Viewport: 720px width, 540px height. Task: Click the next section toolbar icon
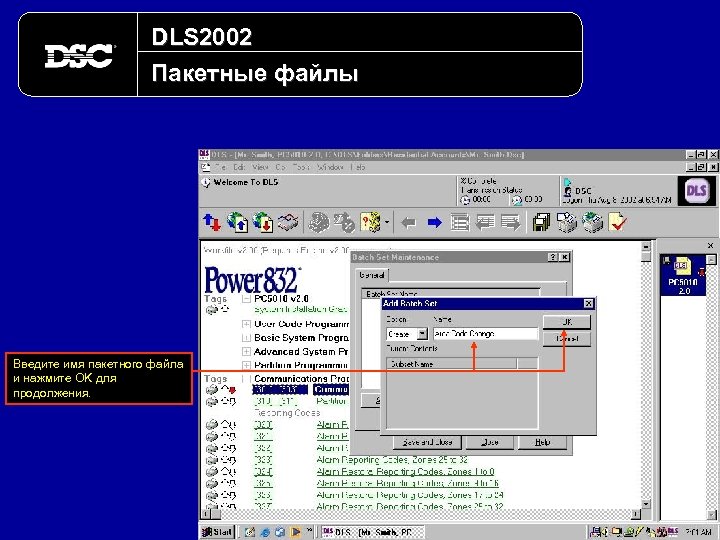click(x=511, y=223)
